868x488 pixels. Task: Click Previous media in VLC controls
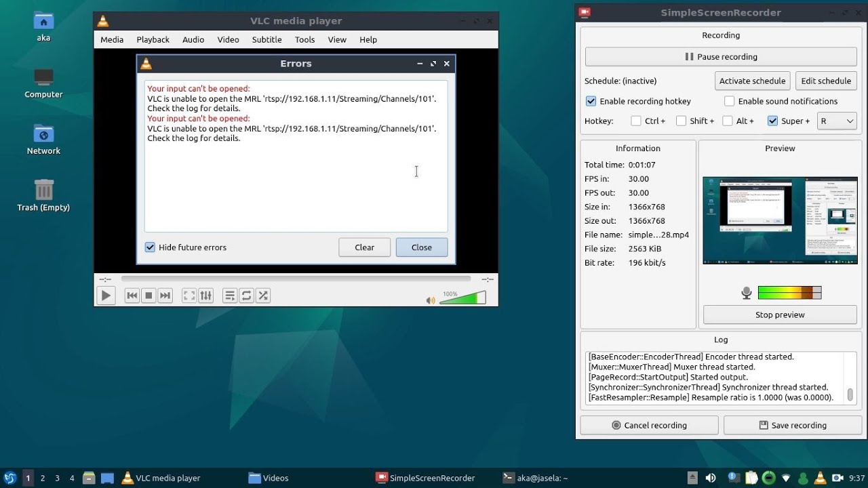point(132,296)
